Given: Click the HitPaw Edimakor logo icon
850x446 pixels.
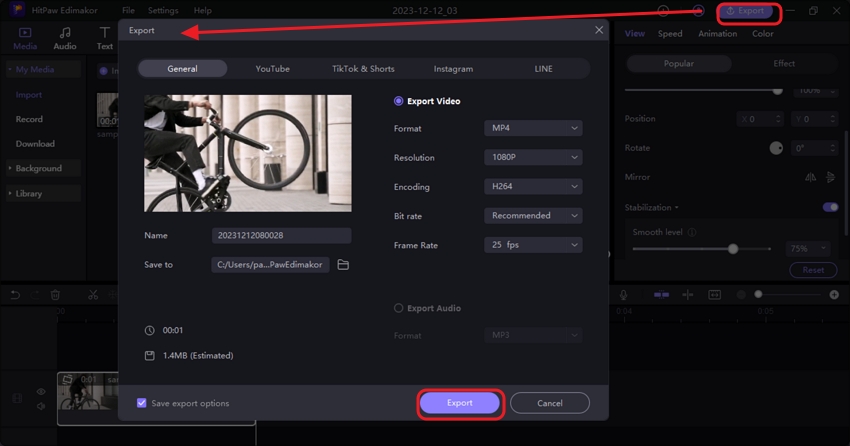Looking at the screenshot, I should point(17,10).
